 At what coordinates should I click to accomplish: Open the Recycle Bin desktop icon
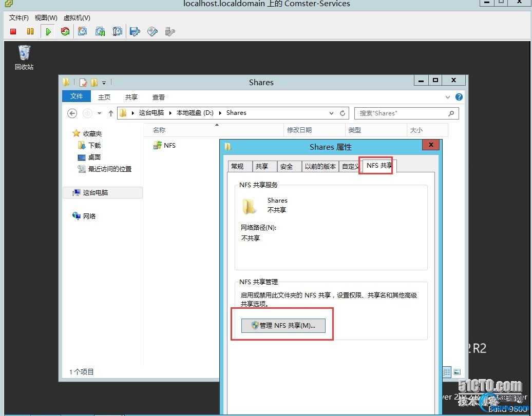24,57
